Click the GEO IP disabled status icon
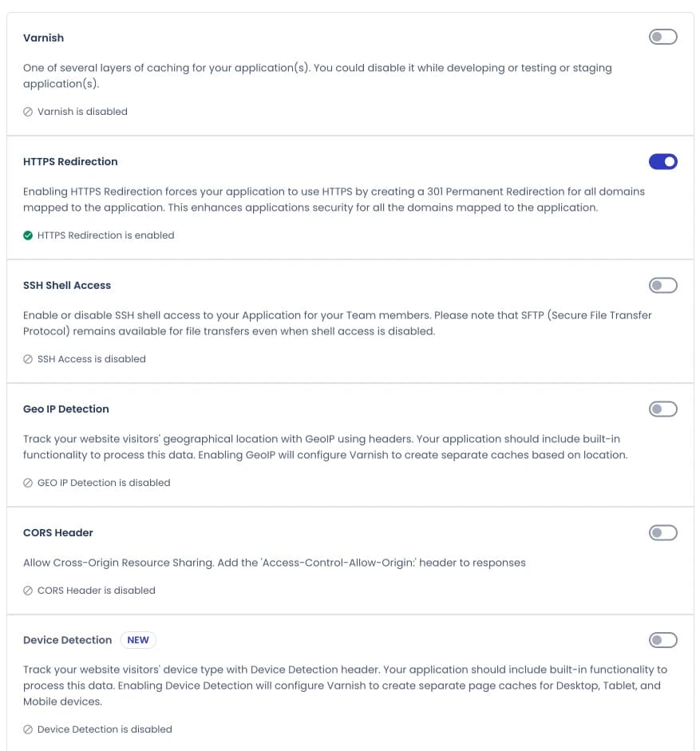Image resolution: width=700 pixels, height=751 pixels. (x=28, y=484)
